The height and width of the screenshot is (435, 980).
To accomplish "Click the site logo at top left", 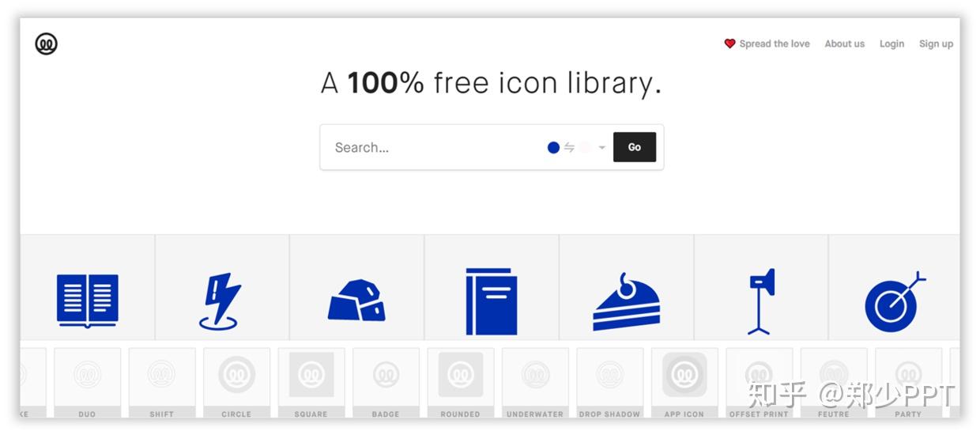I will [47, 44].
